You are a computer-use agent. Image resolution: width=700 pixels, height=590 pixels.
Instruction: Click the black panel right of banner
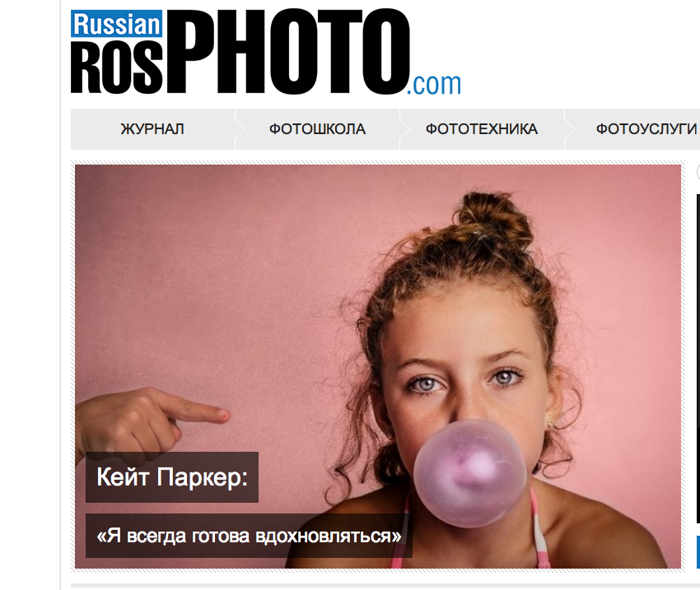(698, 358)
